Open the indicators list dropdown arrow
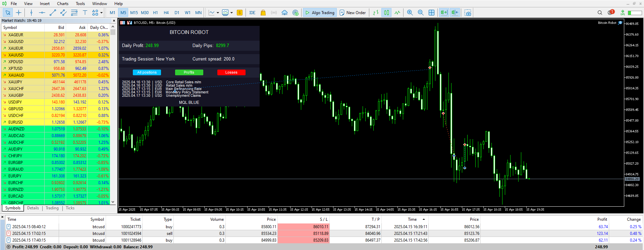This screenshot has height=250, width=644. 218,13
